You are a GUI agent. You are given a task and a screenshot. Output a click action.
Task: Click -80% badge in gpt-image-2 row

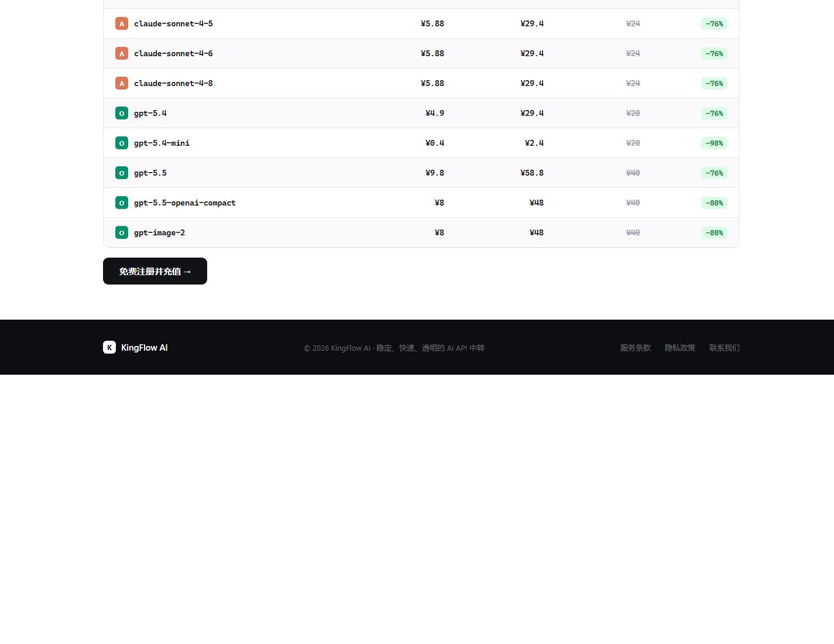[714, 232]
